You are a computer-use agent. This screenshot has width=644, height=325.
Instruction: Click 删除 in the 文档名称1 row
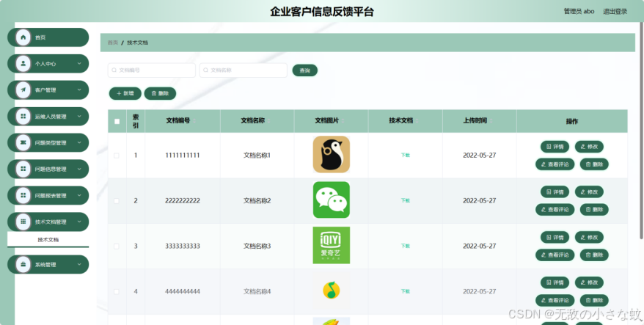(594, 164)
